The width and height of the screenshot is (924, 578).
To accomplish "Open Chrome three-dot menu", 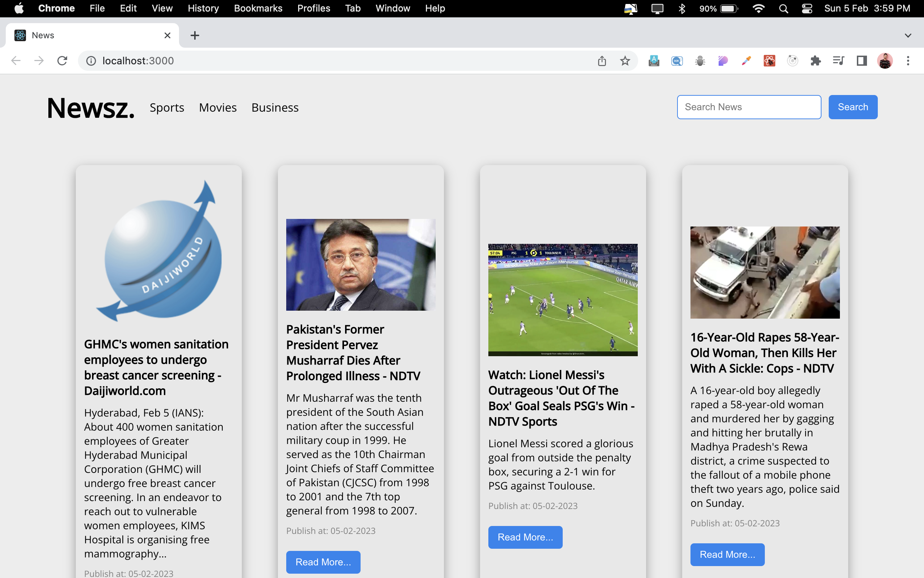I will coord(908,61).
